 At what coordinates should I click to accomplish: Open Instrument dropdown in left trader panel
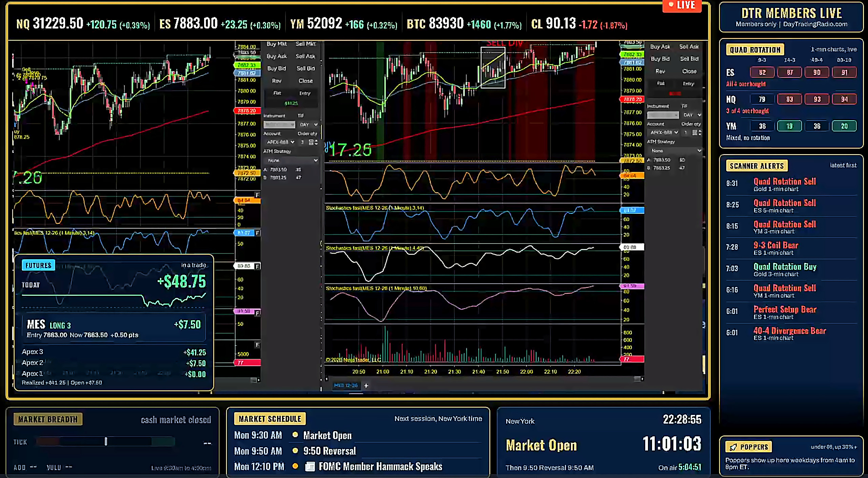tap(279, 125)
